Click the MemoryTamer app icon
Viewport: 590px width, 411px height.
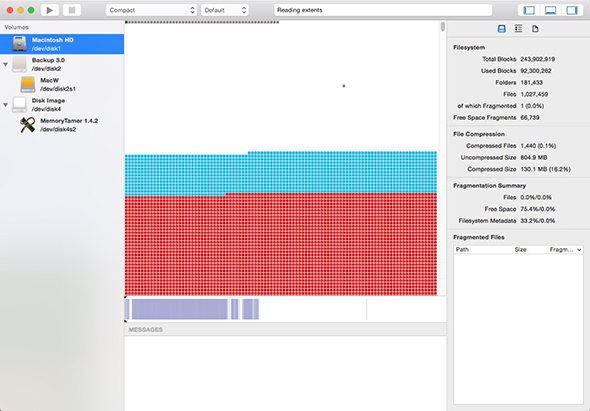[x=28, y=125]
